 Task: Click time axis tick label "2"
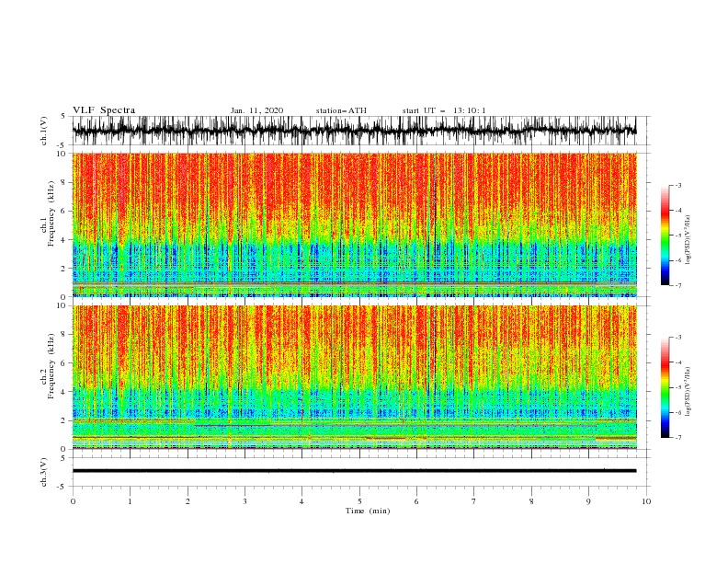pos(188,501)
